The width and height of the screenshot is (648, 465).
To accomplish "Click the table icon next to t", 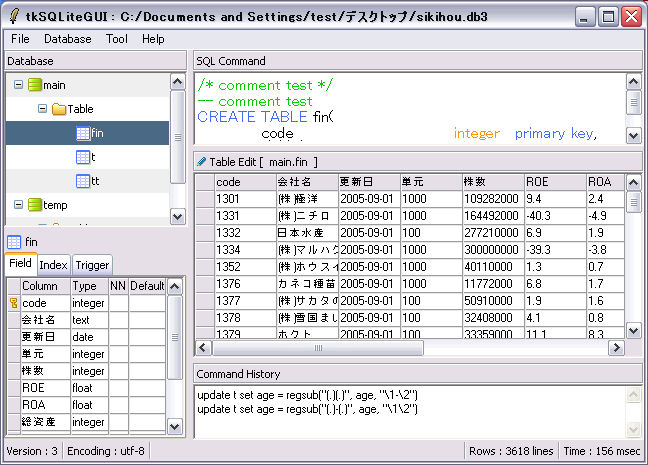I will [83, 157].
